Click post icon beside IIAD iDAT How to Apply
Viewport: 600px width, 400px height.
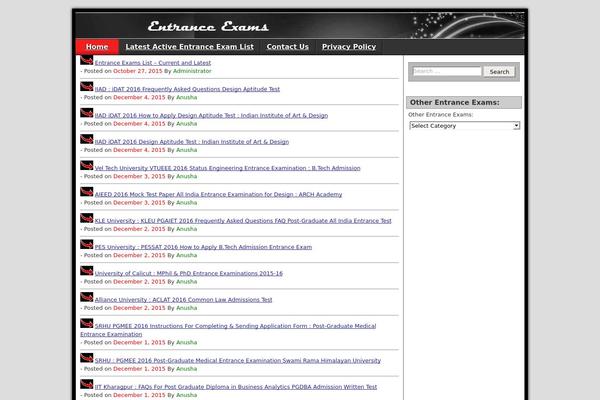[87, 113]
